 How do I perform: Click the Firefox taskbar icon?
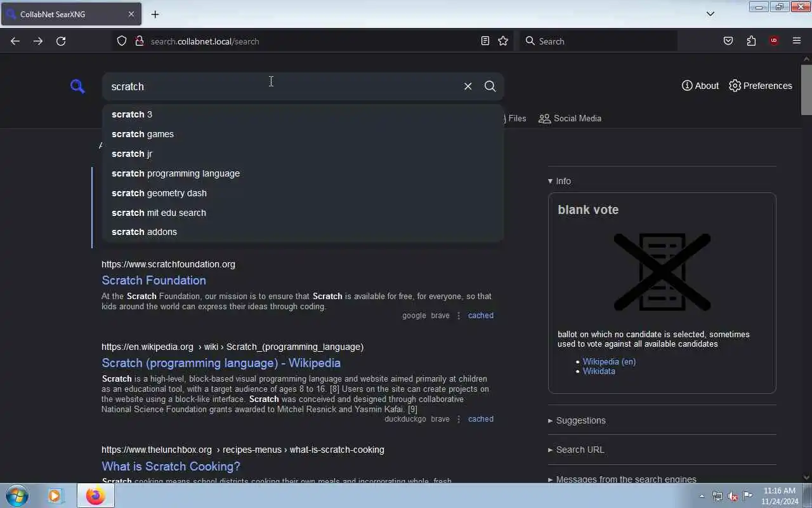click(96, 496)
